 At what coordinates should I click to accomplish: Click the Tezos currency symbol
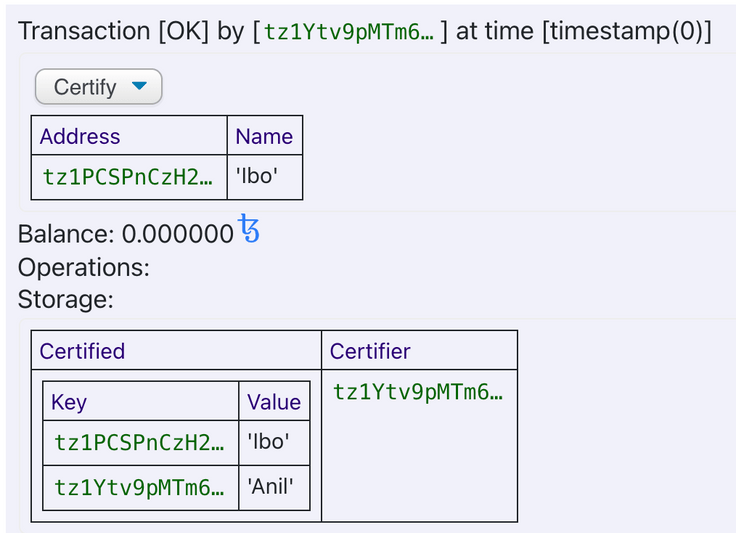(249, 228)
